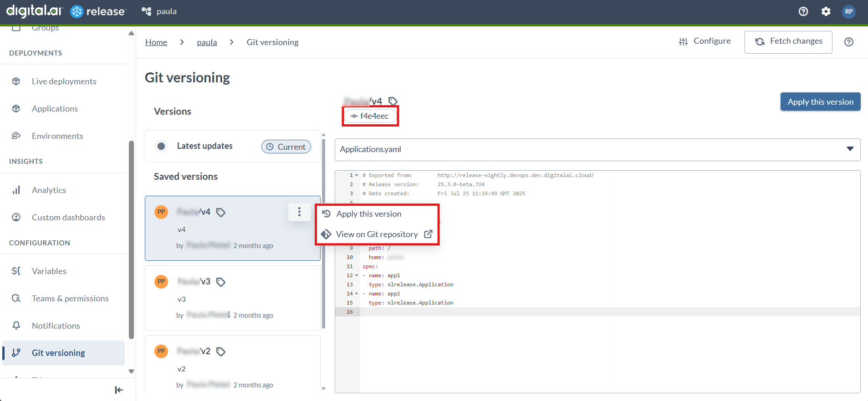This screenshot has width=868, height=401.
Task: Click the Notifications bell icon
Action: (x=16, y=325)
